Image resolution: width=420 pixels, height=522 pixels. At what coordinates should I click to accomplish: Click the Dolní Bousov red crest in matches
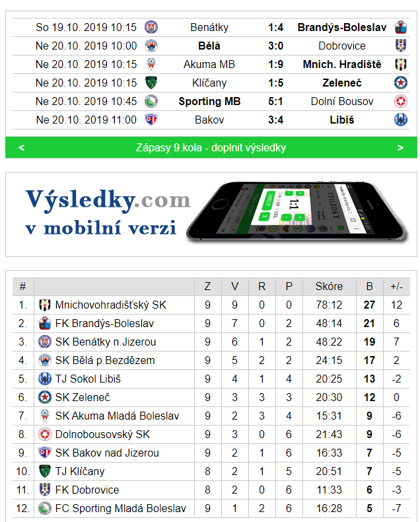[x=401, y=101]
